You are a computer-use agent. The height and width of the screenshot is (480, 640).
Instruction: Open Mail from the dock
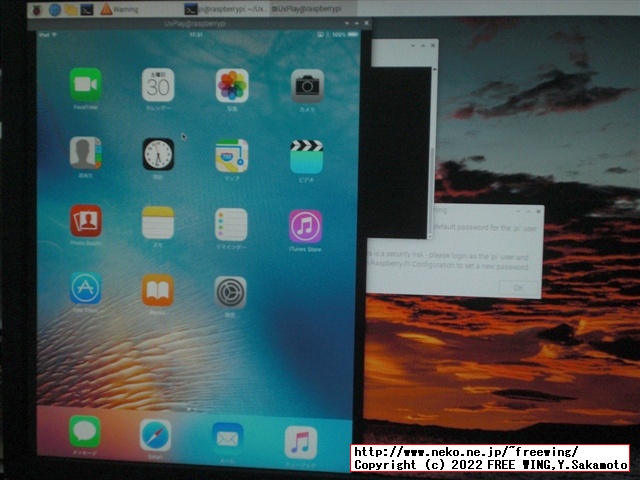228,439
